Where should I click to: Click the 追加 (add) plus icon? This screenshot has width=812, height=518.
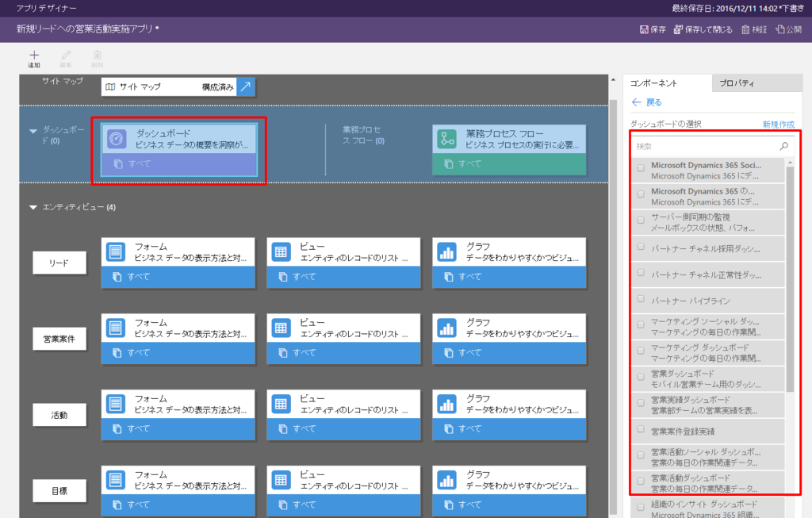(x=34, y=55)
